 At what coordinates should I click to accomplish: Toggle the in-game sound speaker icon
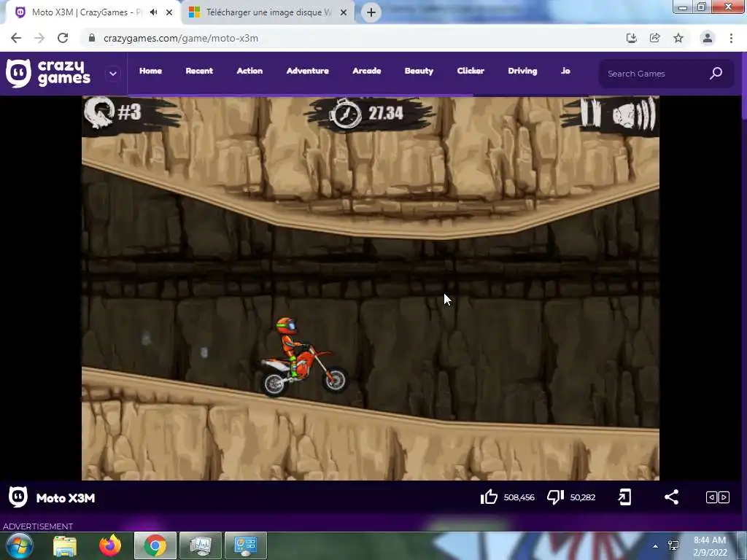click(x=634, y=114)
